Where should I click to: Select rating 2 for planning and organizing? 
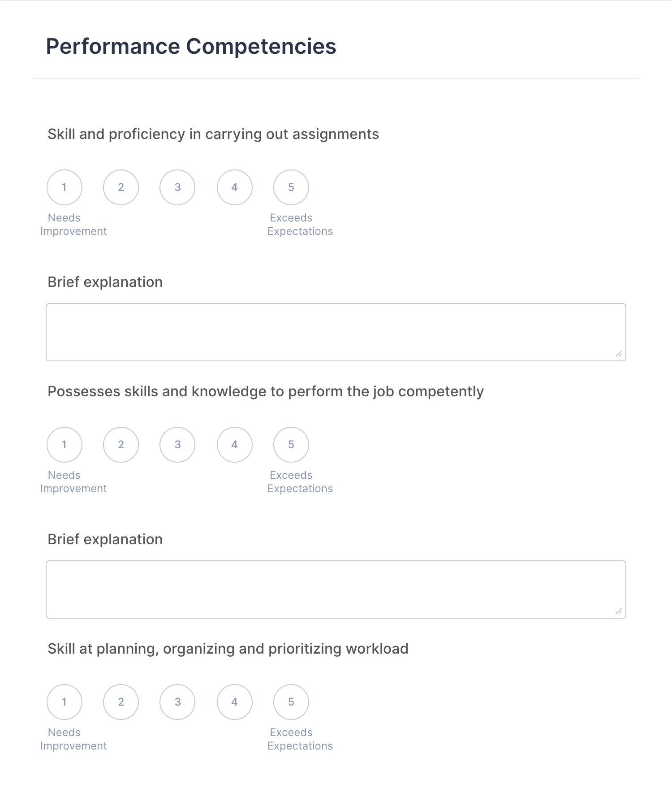121,702
